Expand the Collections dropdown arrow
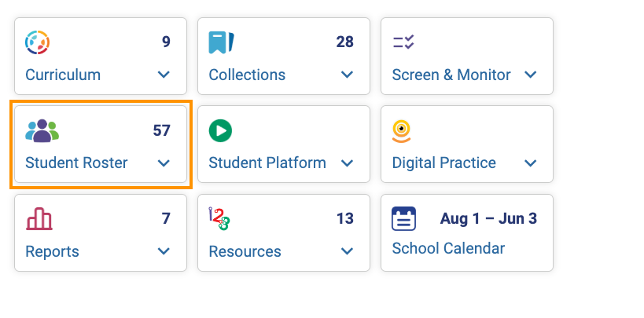 click(x=347, y=75)
